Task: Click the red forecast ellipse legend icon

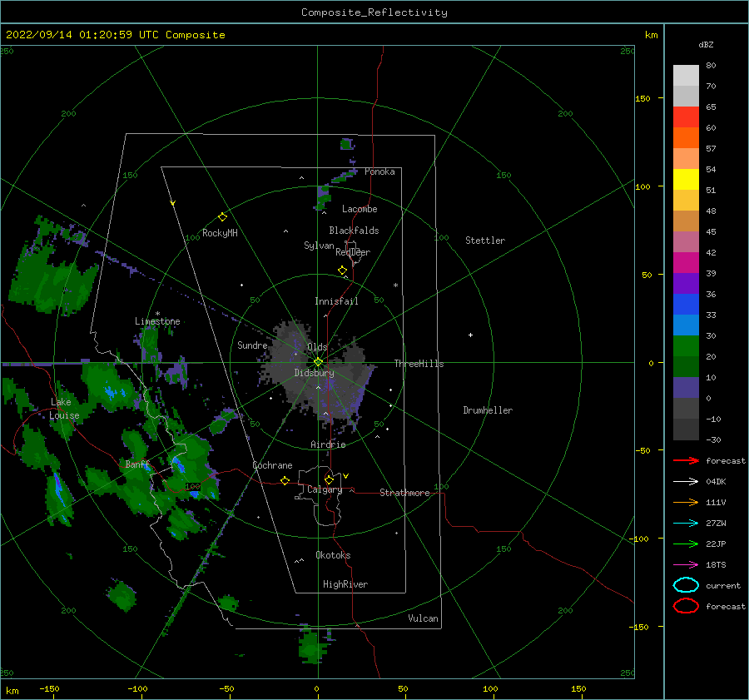Action: [x=686, y=606]
